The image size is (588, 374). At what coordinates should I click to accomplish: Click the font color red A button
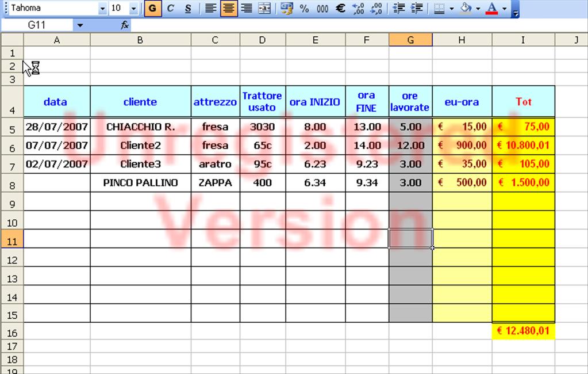pos(491,9)
